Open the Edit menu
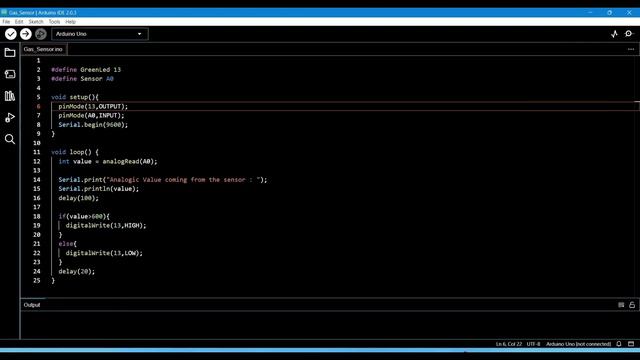The image size is (640, 360). pos(19,22)
